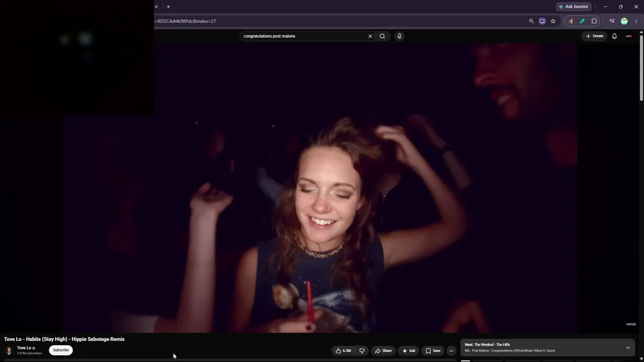Open more actions three-dot menu
The image size is (644, 362).
451,351
